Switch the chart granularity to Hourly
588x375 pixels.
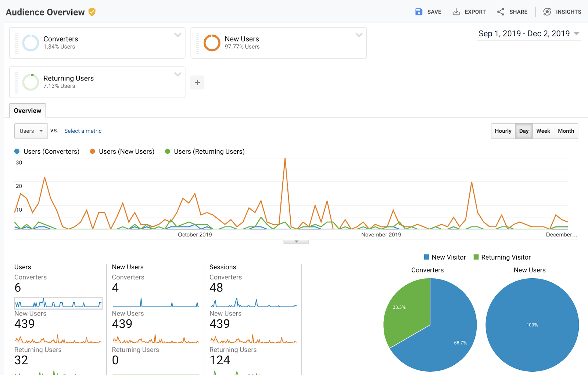click(x=503, y=131)
